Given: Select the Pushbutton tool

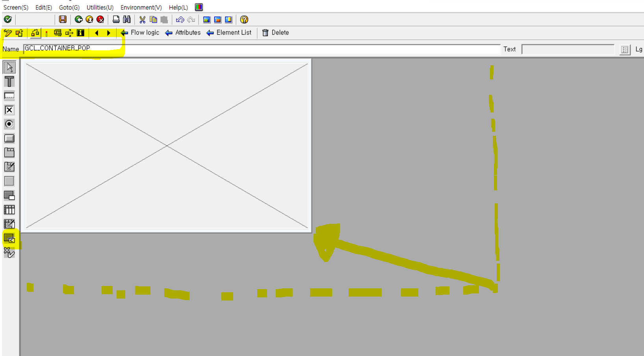Looking at the screenshot, I should tap(9, 138).
